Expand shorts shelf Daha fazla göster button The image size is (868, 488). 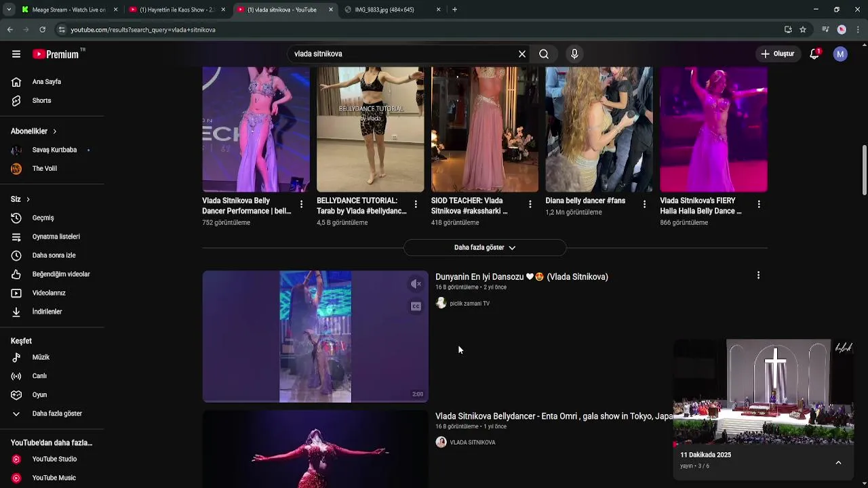click(485, 247)
